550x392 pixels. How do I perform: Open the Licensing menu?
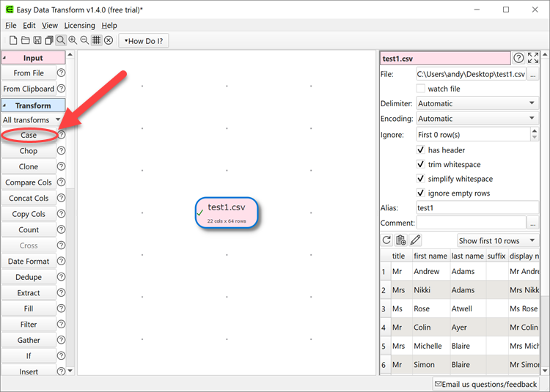79,26
